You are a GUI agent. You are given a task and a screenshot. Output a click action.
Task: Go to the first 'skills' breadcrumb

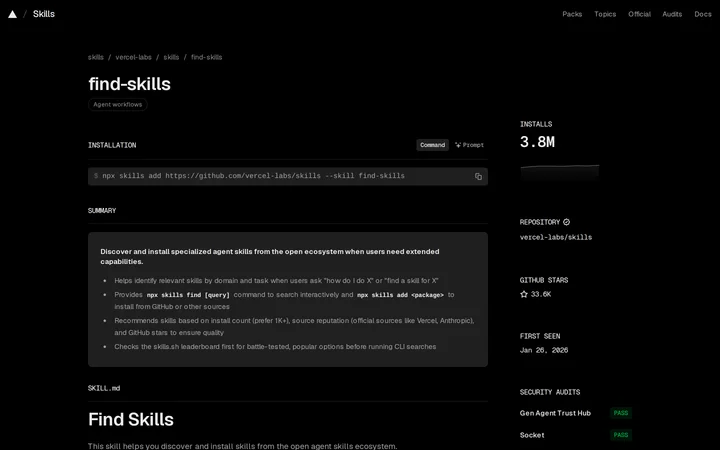click(96, 57)
